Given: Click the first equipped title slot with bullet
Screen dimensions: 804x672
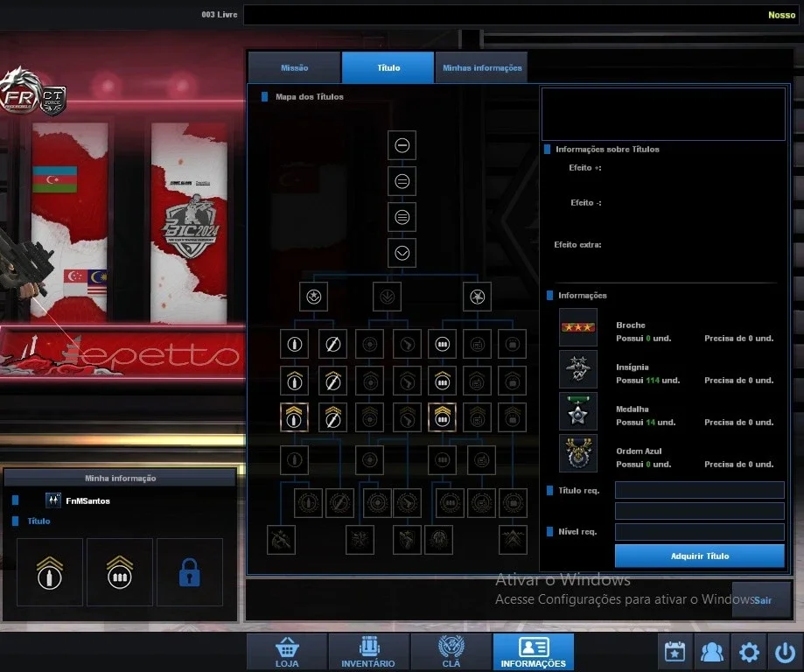Looking at the screenshot, I should pos(50,572).
